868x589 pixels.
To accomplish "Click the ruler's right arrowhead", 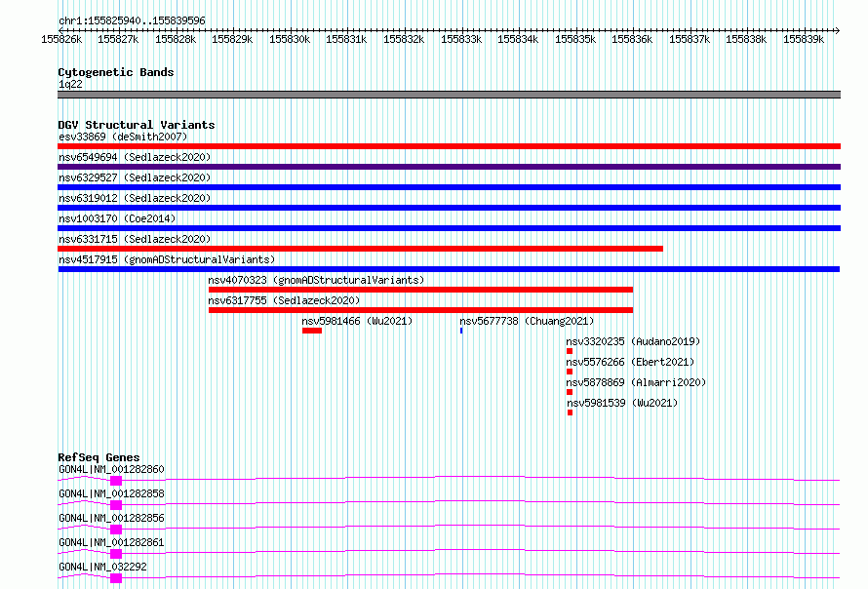I will tap(838, 30).
